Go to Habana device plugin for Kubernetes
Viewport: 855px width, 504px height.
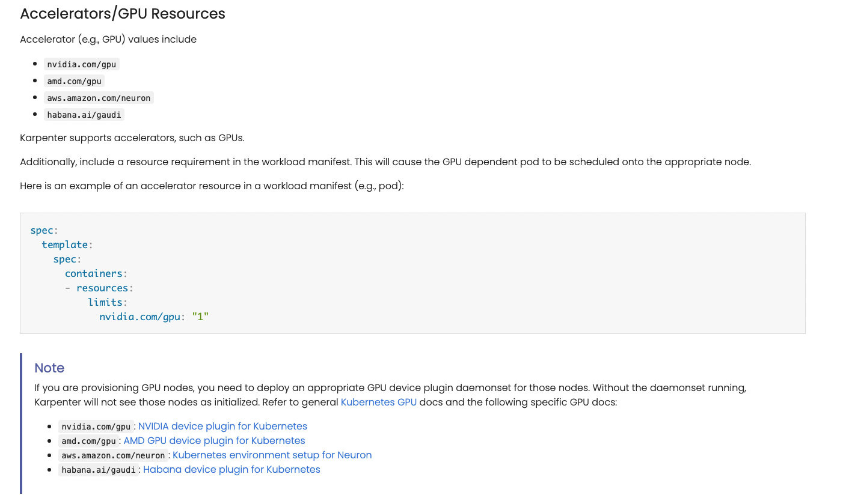click(231, 469)
